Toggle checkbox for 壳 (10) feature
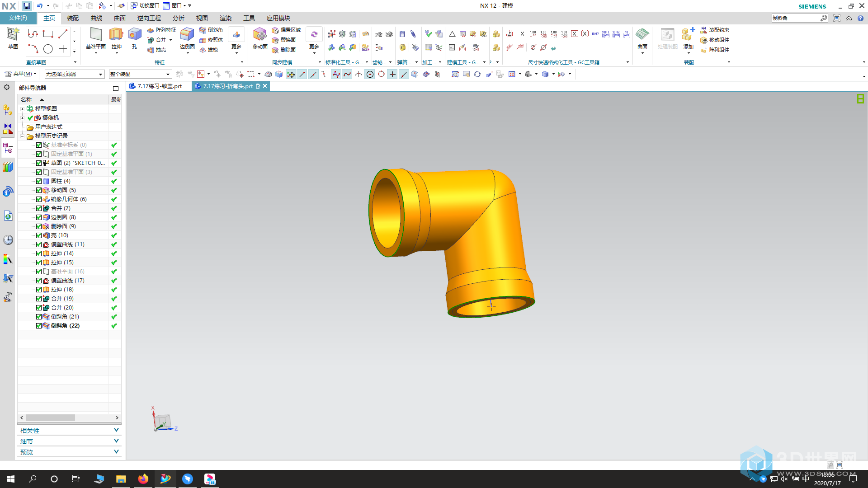The height and width of the screenshot is (488, 868). [39, 235]
